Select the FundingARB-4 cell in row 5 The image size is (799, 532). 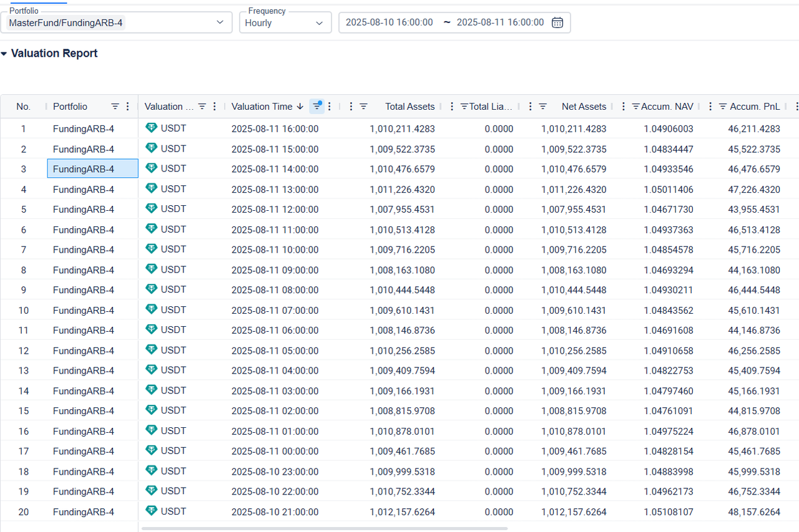[x=84, y=210]
